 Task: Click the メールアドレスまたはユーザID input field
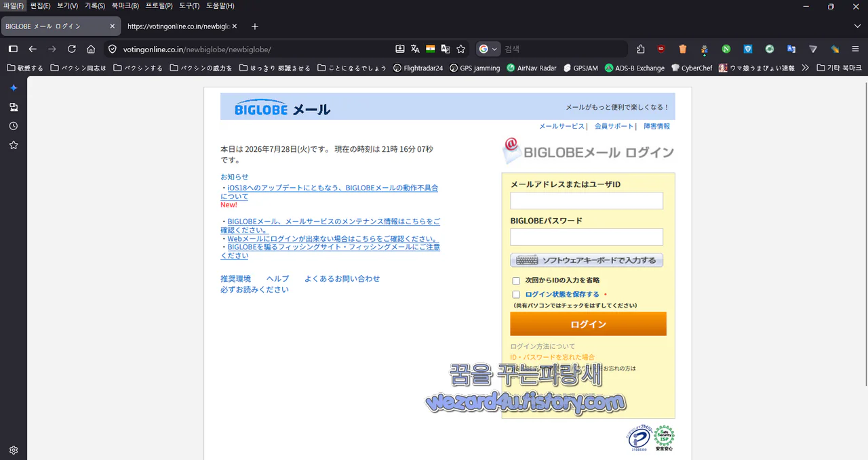[587, 201]
